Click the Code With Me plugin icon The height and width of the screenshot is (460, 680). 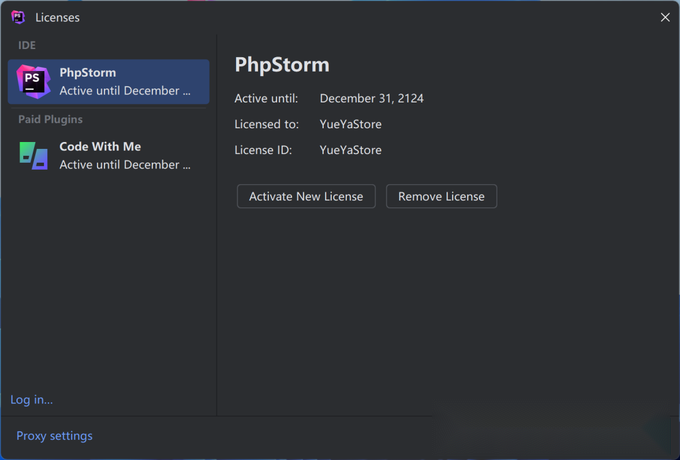[33, 155]
